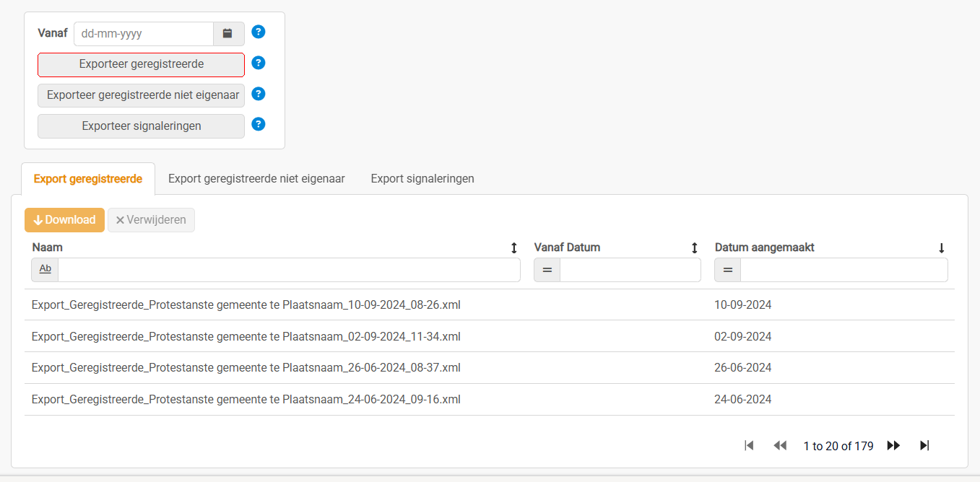Switch to Export geregistreerde niet eigenaar tab
Image resolution: width=980 pixels, height=482 pixels.
pyautogui.click(x=256, y=178)
